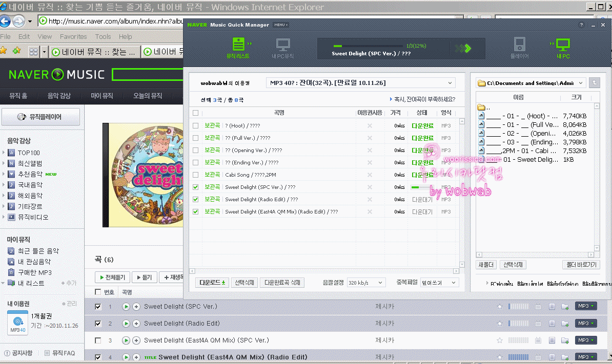Click SPC Ver. row download progress bar
This screenshot has width=612, height=364.
(422, 187)
